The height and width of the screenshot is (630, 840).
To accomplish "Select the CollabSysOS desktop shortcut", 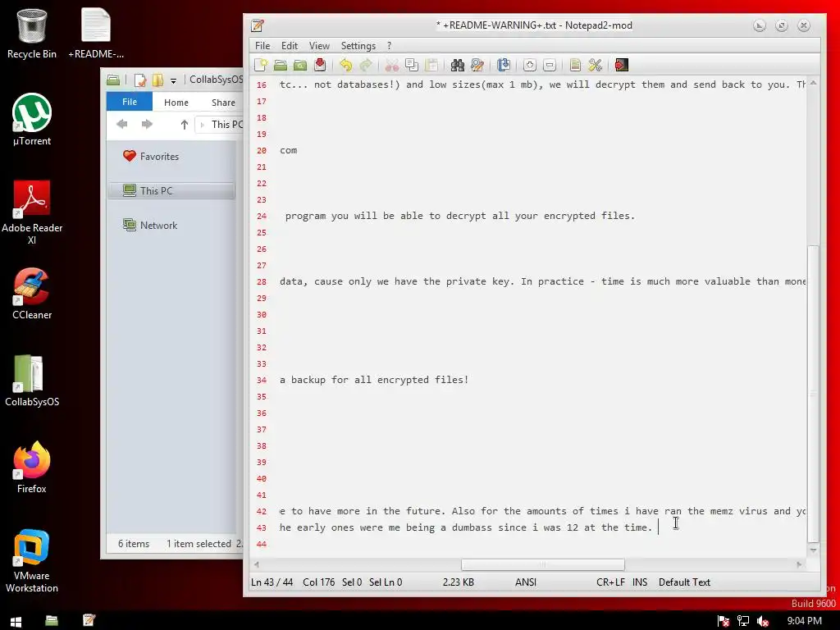I will (x=32, y=381).
